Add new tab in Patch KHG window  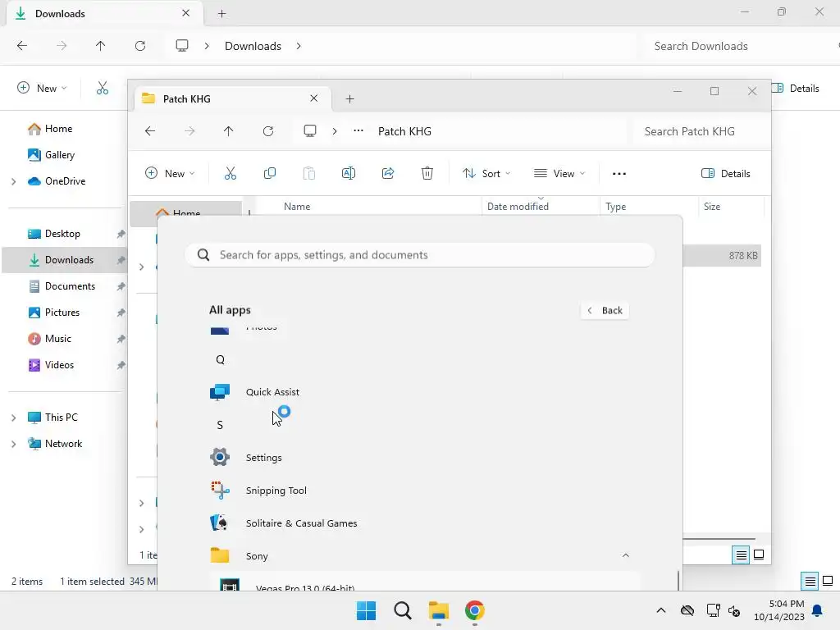point(349,98)
